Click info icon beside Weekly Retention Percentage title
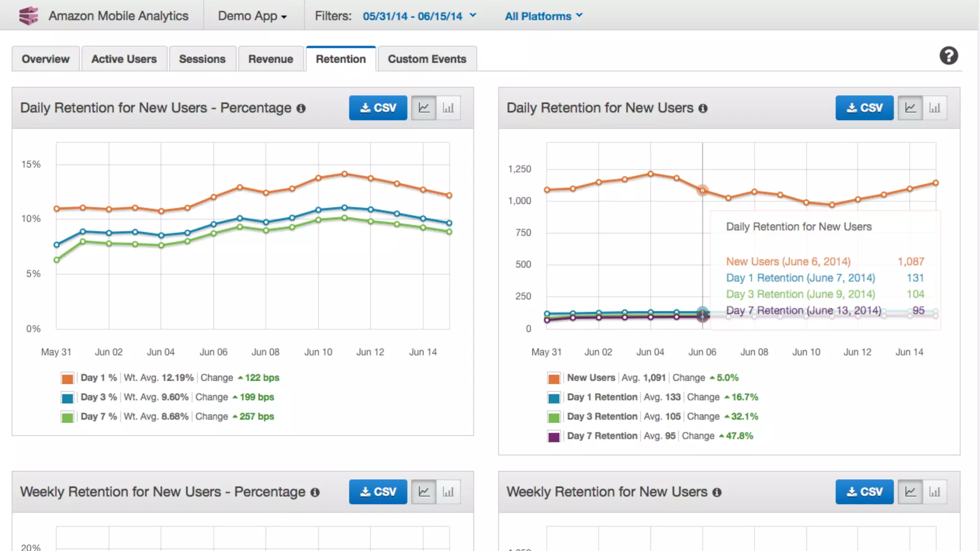 [315, 493]
